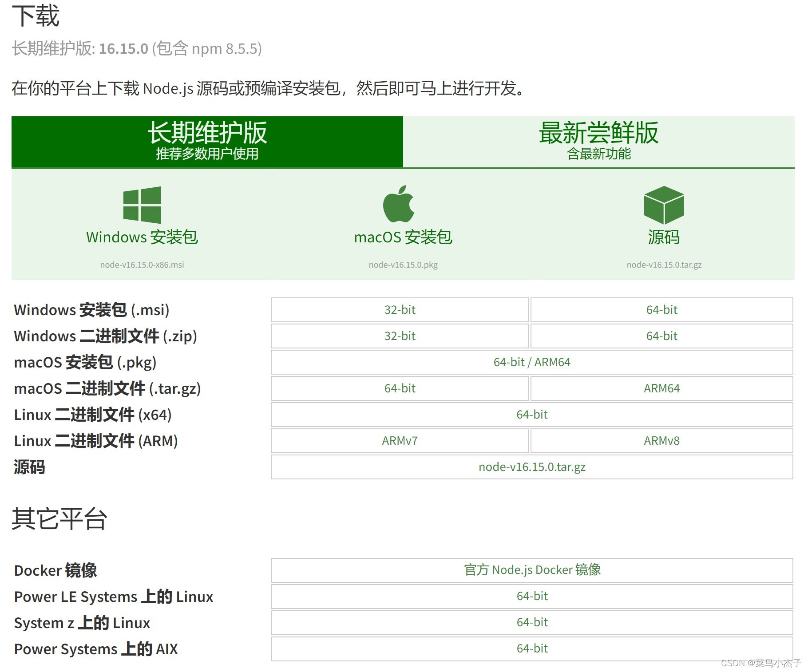Download Linux ARMv7 binary
This screenshot has width=808, height=672.
coord(400,441)
